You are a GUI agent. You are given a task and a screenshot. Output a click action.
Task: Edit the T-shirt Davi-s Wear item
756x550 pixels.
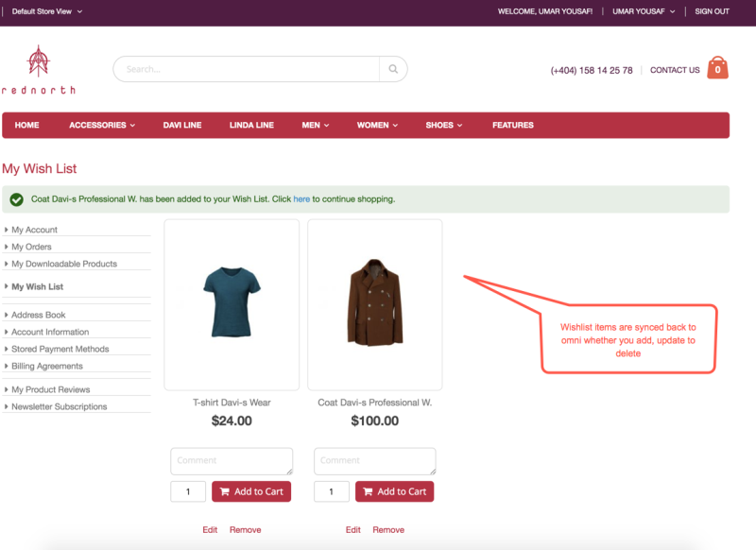coord(210,530)
